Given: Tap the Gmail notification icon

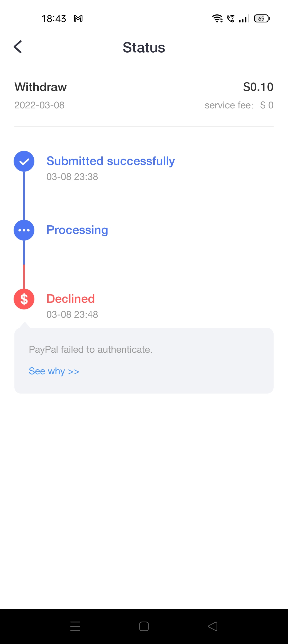Looking at the screenshot, I should (78, 18).
